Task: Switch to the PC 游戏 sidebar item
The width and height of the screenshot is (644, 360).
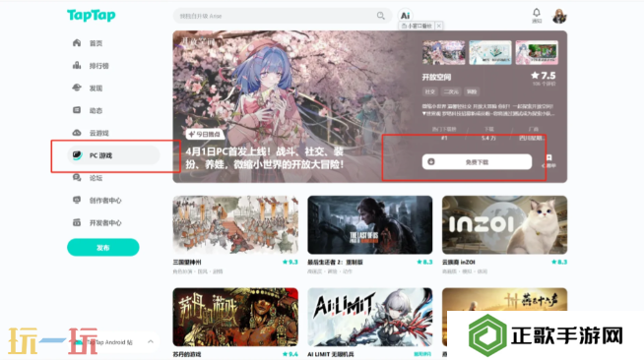Action: click(x=113, y=155)
